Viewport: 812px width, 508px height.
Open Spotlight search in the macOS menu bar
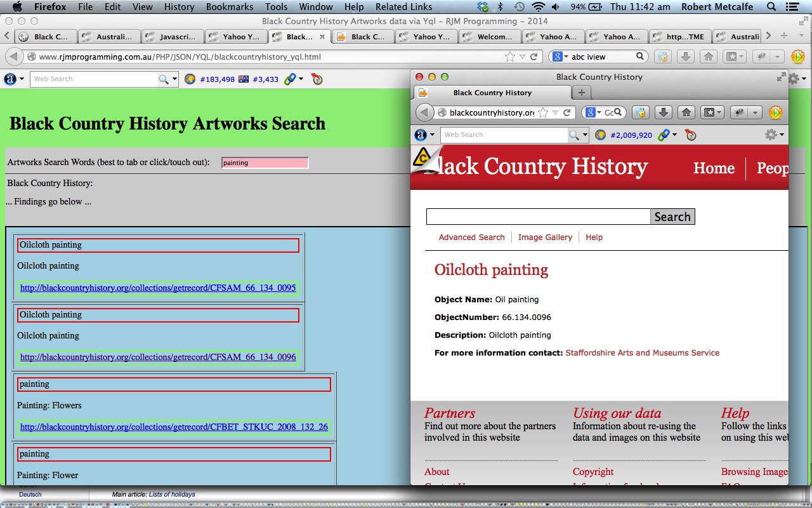(771, 7)
